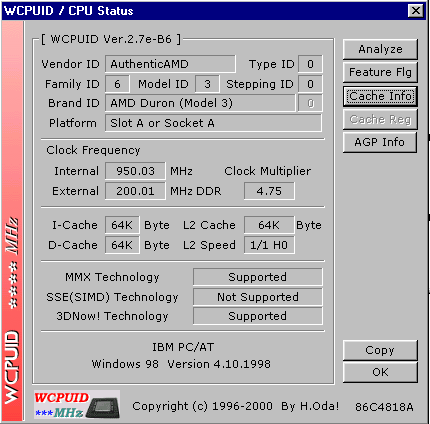This screenshot has width=430, height=424.
Task: Click the Platform Slot A or Socket A field
Action: (x=213, y=123)
